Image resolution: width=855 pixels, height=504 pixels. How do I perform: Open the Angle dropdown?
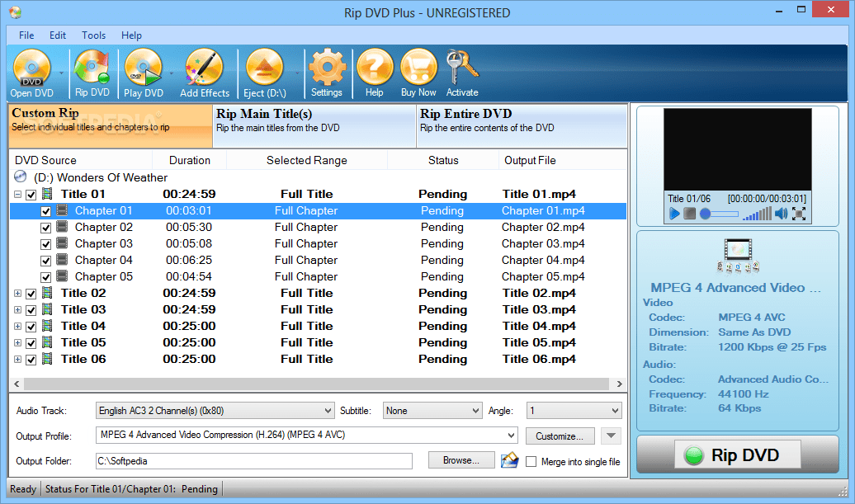coord(574,410)
